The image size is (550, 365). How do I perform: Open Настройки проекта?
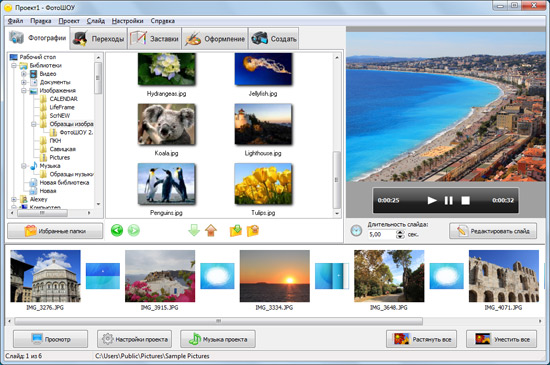(x=135, y=339)
